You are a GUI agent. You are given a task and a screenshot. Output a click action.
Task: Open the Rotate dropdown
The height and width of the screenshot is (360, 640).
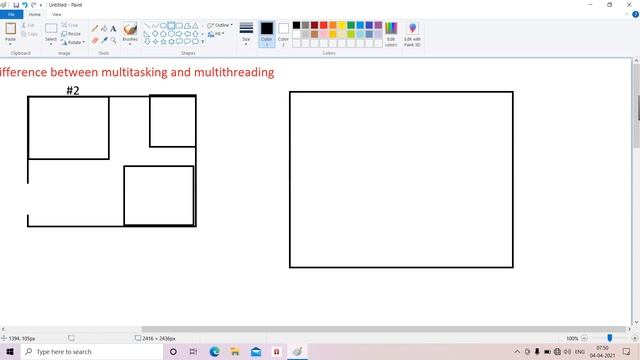73,42
